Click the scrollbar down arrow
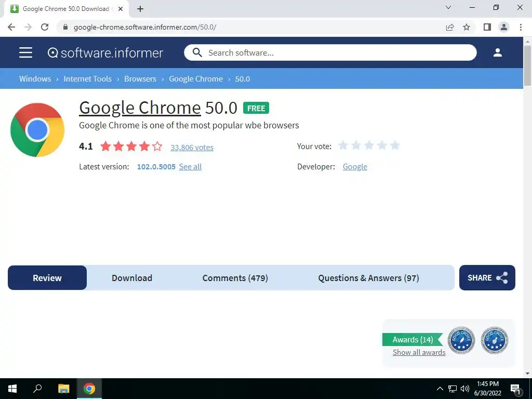The image size is (532, 399). click(x=527, y=374)
